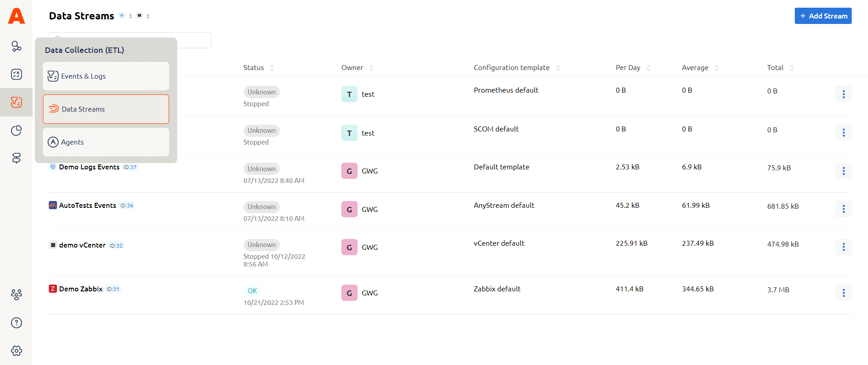Click the ID:37 badge
The height and width of the screenshot is (365, 868).
pos(130,167)
